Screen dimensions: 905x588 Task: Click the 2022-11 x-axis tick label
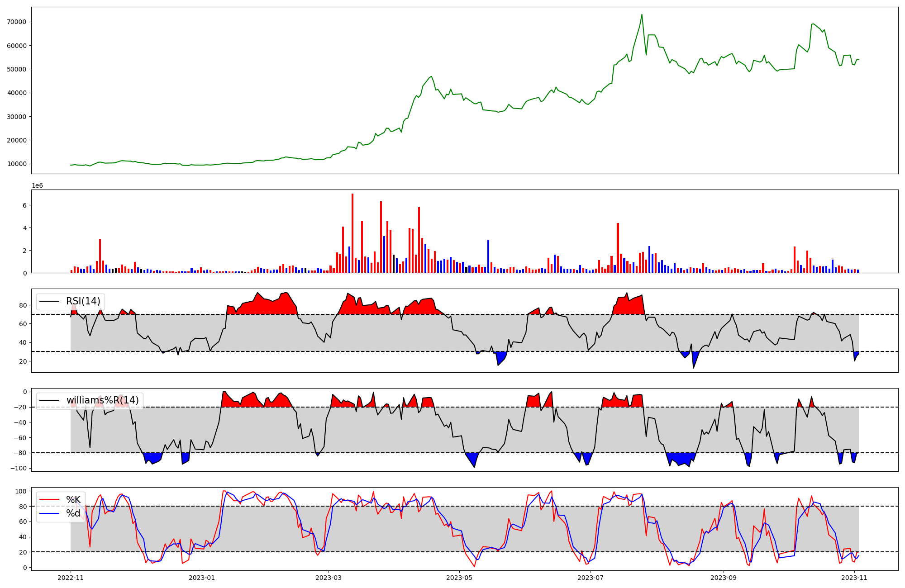pos(71,578)
